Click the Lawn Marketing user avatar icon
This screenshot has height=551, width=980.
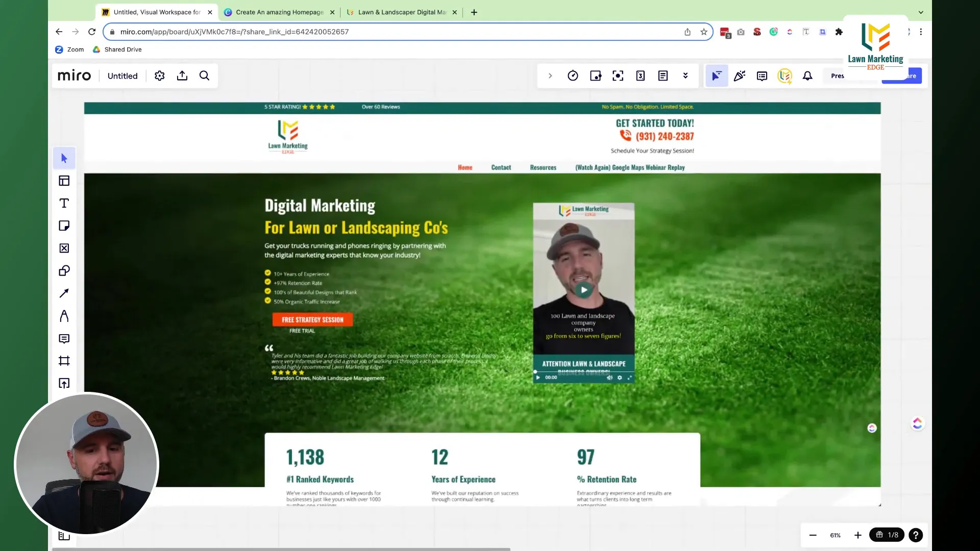click(x=785, y=76)
